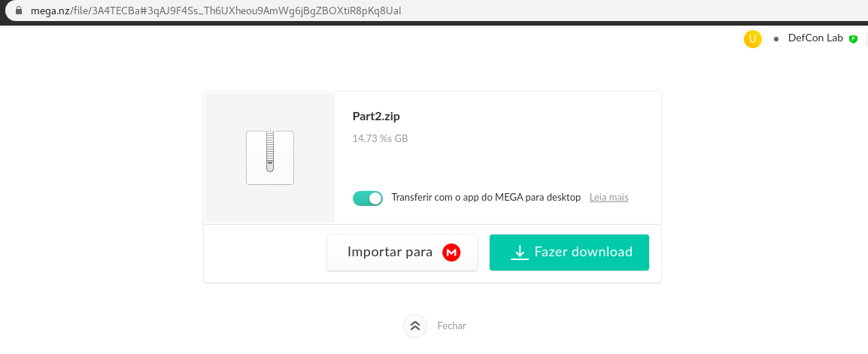Viewport: 868px width, 354px height.
Task: Click the gray file preview thumbnail area
Action: 270,158
